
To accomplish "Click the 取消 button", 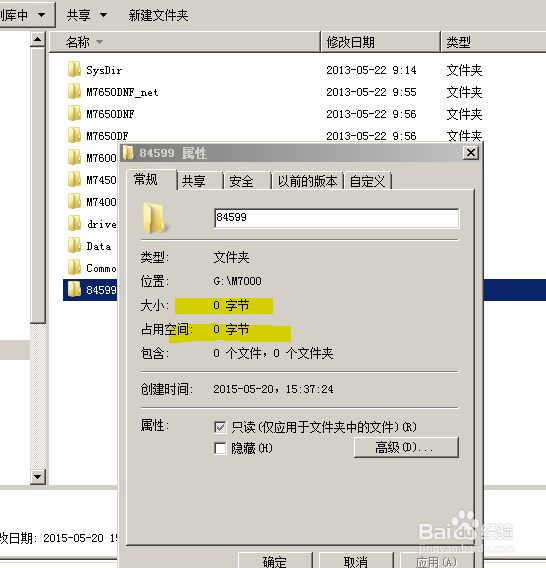I will click(x=356, y=561).
